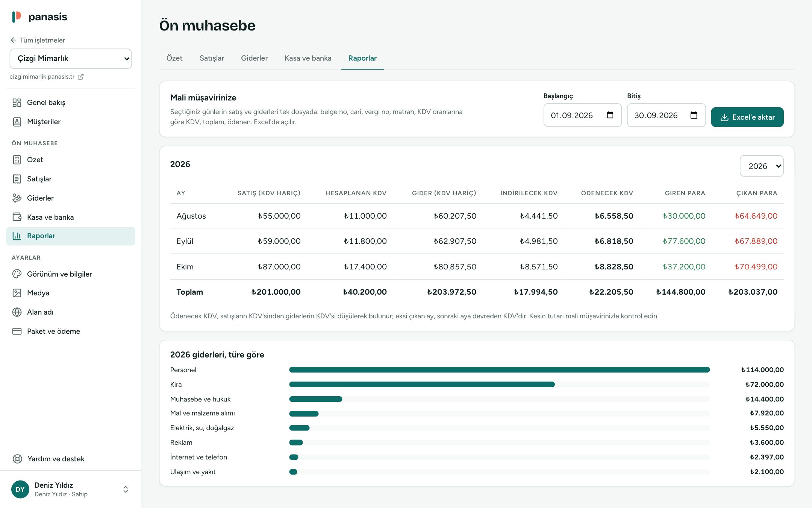Image resolution: width=812 pixels, height=508 pixels.
Task: Click Eylül's ödenecek KDV ₺6.818,50
Action: (614, 241)
